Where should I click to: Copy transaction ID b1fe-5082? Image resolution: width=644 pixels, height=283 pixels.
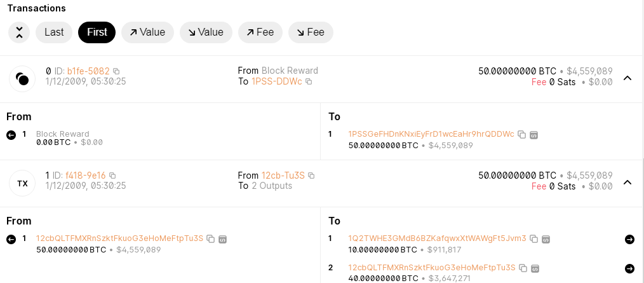[116, 71]
